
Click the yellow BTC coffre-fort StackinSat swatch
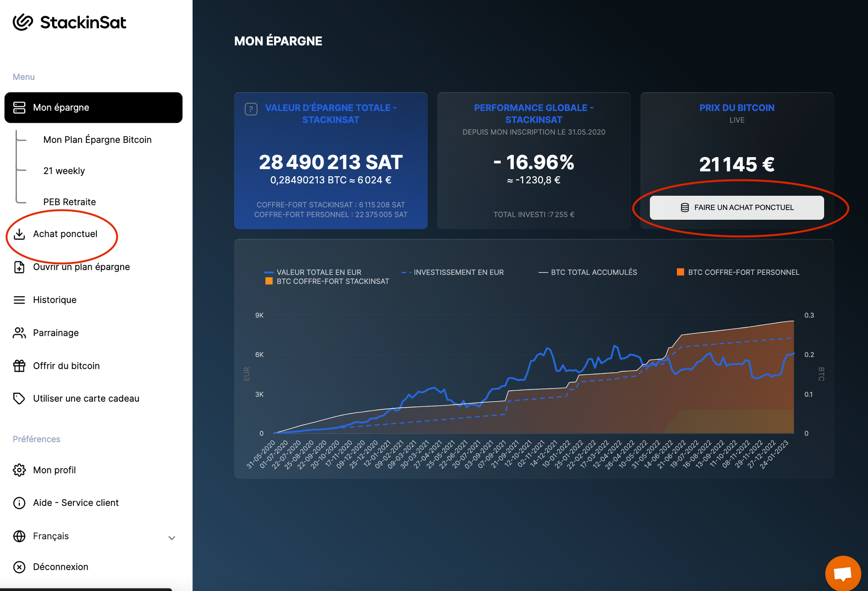(269, 281)
